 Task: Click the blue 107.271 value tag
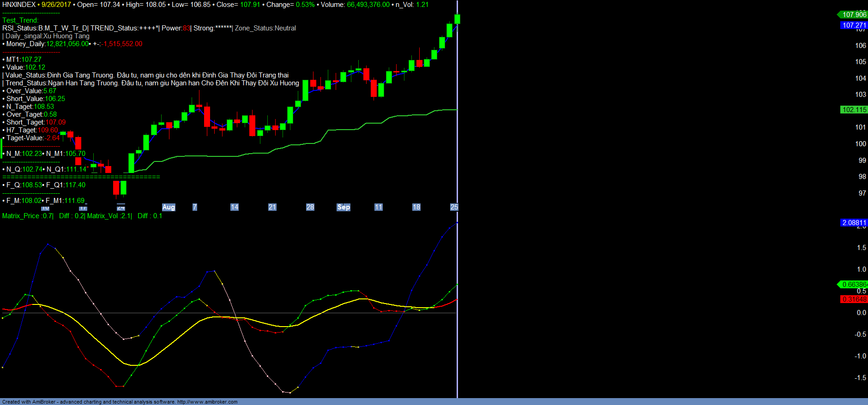pos(854,25)
